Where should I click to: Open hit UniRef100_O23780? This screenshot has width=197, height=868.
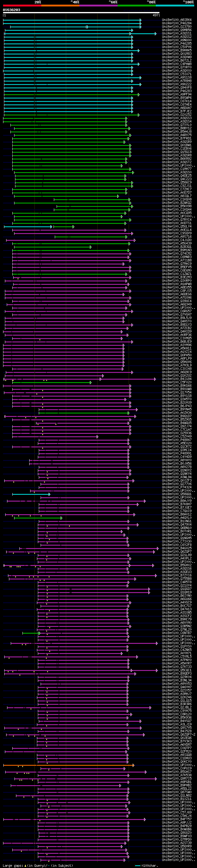(177, 26)
